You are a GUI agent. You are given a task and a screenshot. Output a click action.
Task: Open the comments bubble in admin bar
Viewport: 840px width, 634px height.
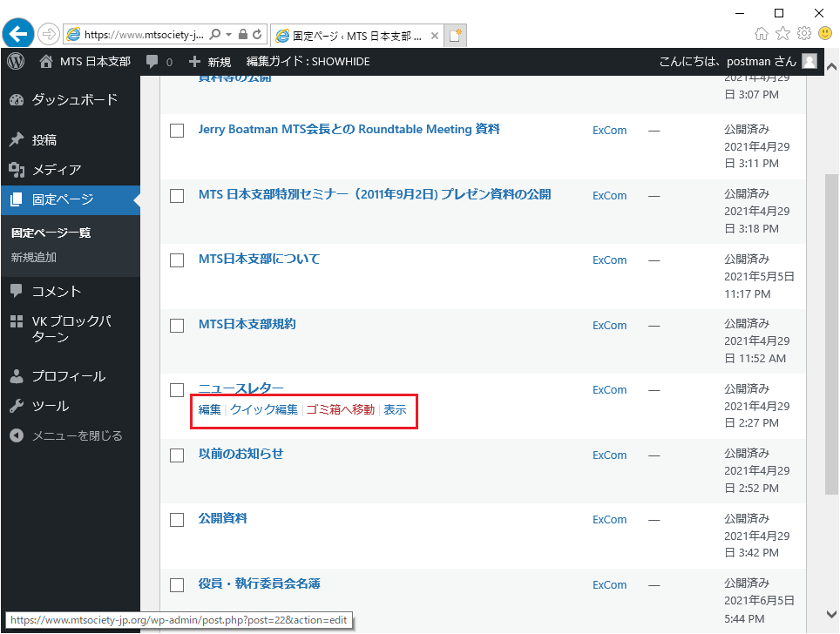click(153, 62)
